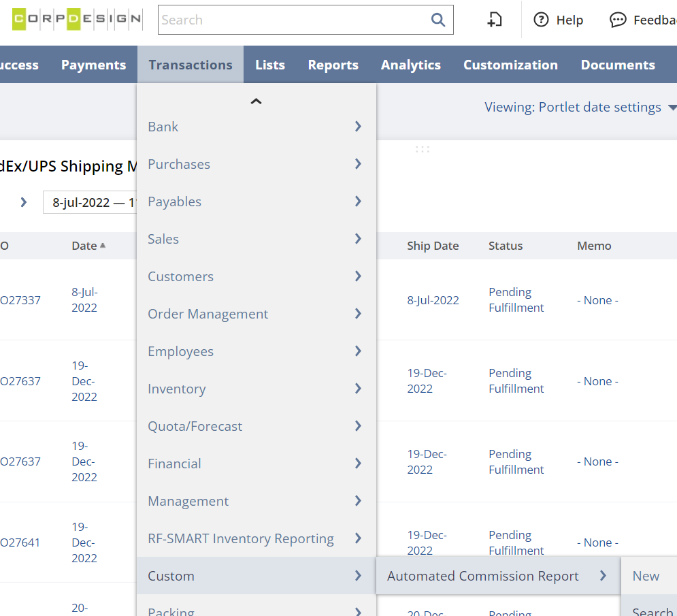
Task: Grab the portlet drag handle dots
Action: [x=423, y=149]
